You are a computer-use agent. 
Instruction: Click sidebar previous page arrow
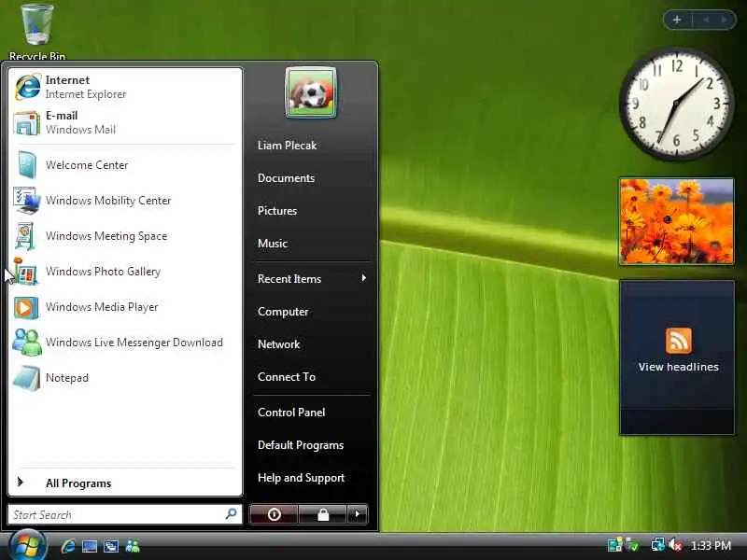[706, 20]
